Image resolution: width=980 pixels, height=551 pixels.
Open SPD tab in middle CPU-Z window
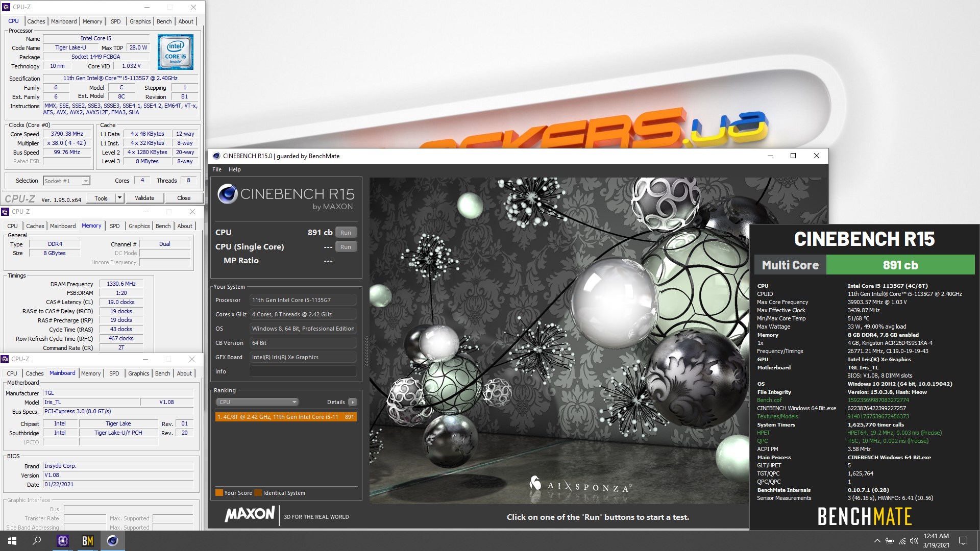(x=115, y=226)
